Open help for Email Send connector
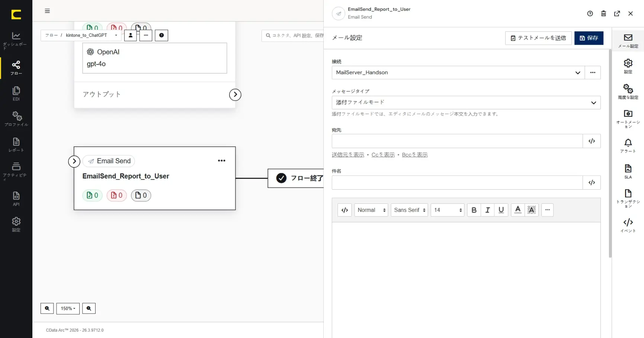Screen dimensions: 644x338 point(590,13)
